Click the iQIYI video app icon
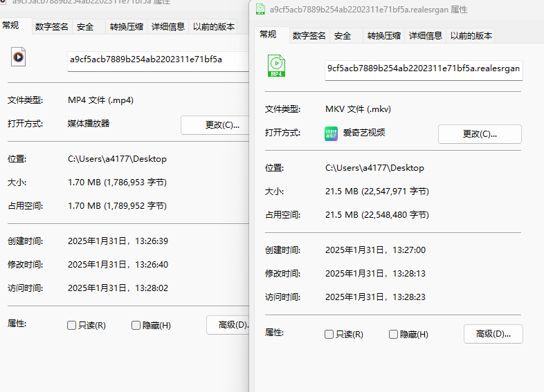544x392 pixels. (331, 133)
